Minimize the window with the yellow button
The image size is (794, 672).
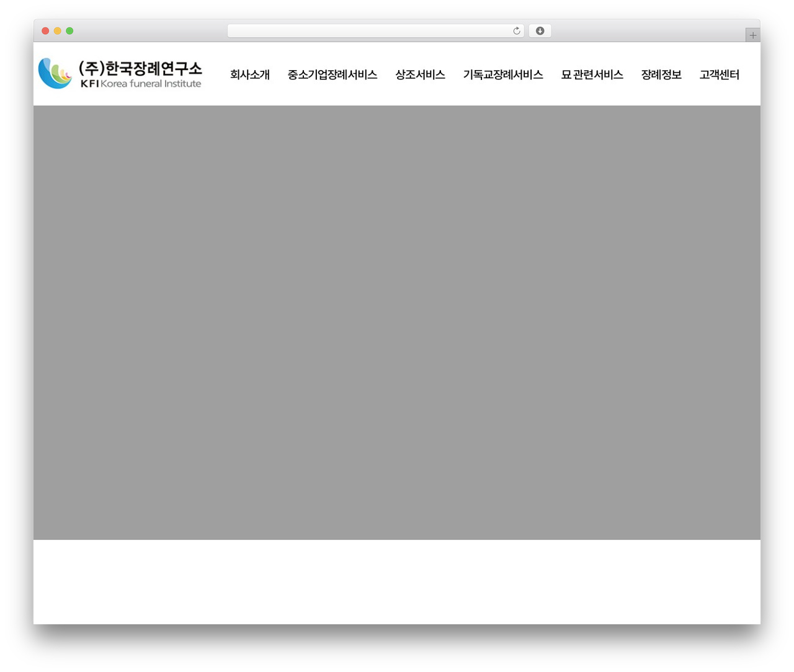click(58, 31)
